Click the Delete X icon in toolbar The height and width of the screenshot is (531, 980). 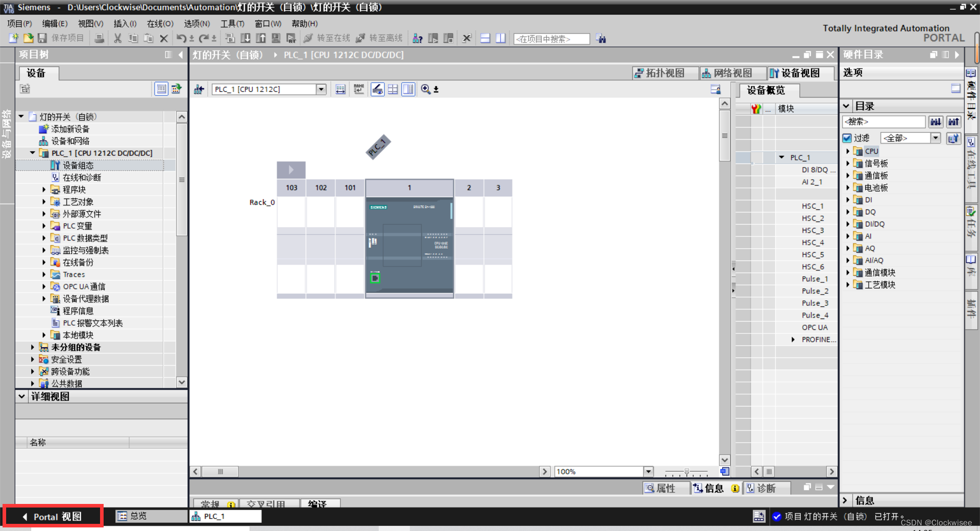pos(164,38)
